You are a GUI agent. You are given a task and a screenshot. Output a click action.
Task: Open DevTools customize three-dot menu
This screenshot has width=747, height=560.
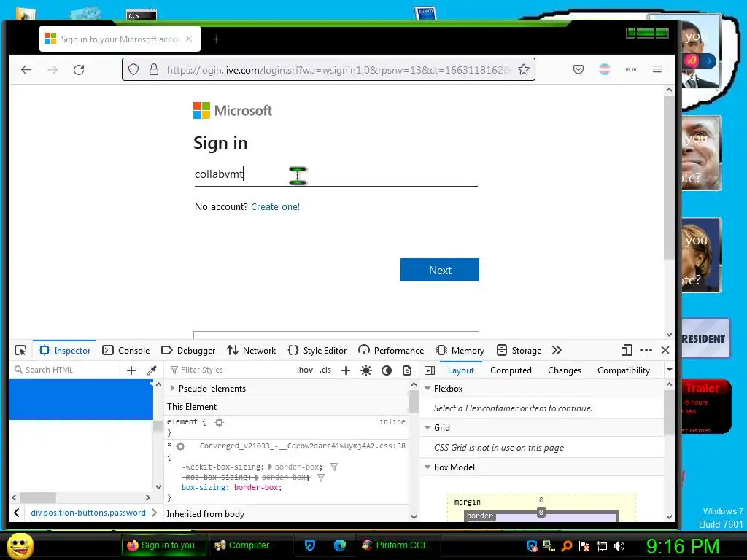click(646, 350)
